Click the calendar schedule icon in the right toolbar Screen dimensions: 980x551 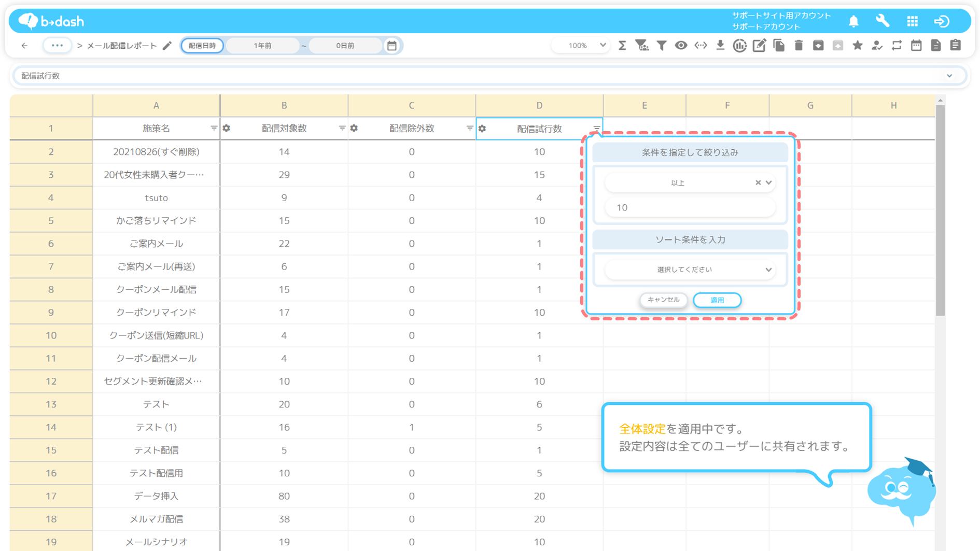[916, 46]
